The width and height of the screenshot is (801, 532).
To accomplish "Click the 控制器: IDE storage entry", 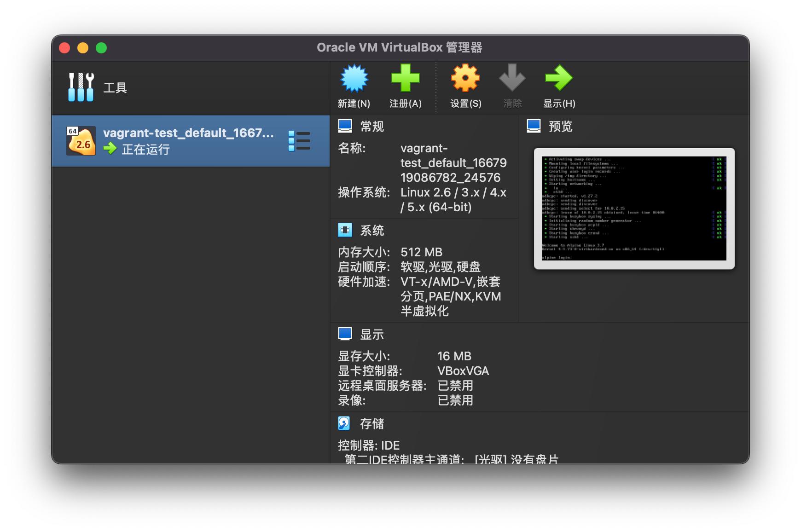I will coord(369,445).
